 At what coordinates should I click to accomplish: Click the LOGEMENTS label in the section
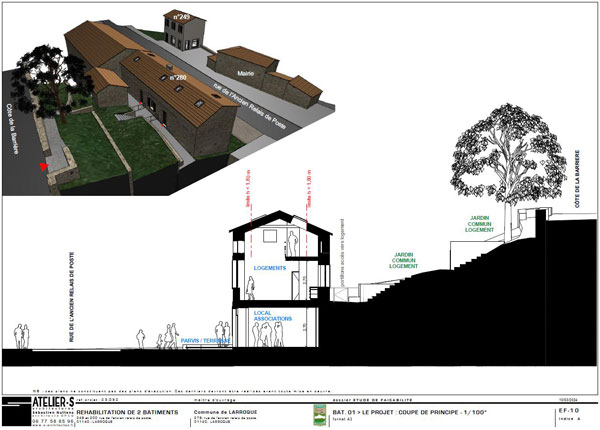[x=271, y=269]
